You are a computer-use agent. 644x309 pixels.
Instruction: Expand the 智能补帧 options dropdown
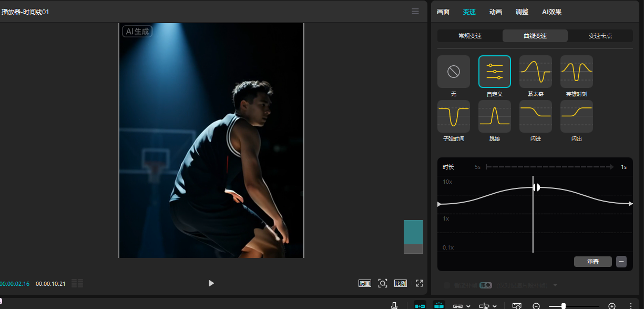555,285
